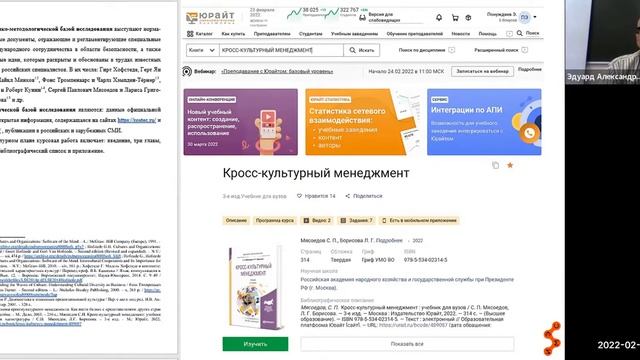Click the ruble wallet icon in header
The image size is (640, 360).
tap(468, 18)
